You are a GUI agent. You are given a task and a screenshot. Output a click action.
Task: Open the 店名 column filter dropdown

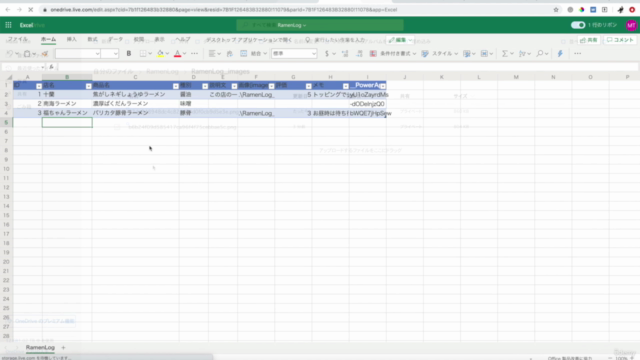click(x=89, y=86)
